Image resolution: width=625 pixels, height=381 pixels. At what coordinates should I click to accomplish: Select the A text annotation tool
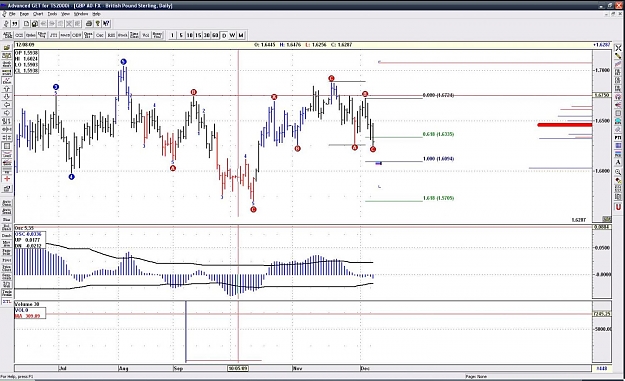point(618,162)
